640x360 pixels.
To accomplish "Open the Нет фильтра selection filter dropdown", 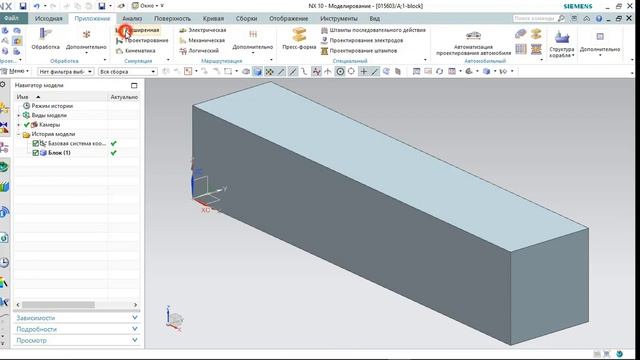I will [x=65, y=71].
